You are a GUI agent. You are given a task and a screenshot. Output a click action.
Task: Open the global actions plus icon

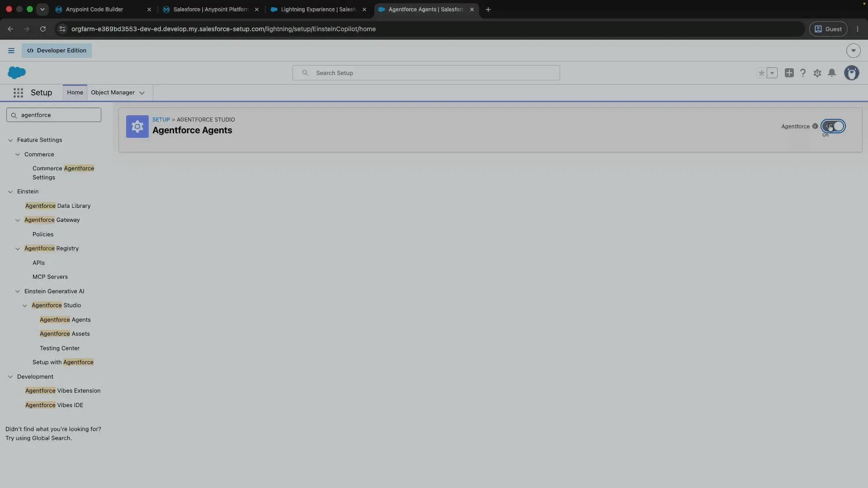click(789, 73)
